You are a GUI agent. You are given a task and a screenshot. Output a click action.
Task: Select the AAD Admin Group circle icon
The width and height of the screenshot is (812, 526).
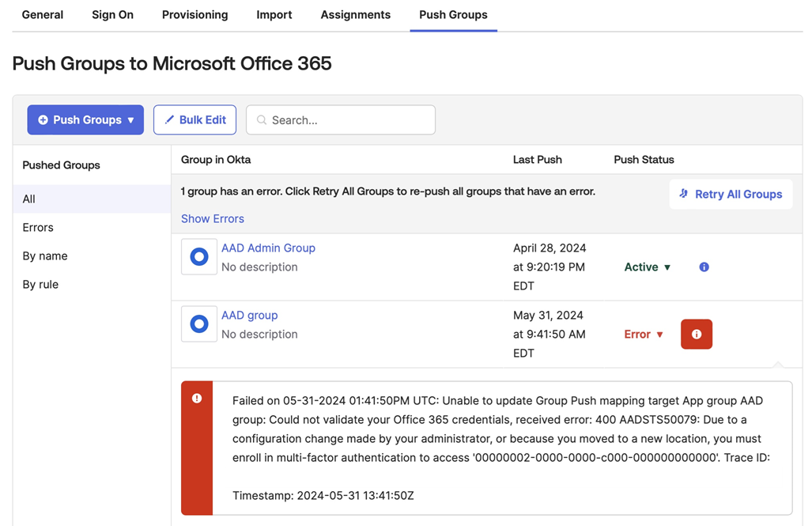pyautogui.click(x=198, y=256)
